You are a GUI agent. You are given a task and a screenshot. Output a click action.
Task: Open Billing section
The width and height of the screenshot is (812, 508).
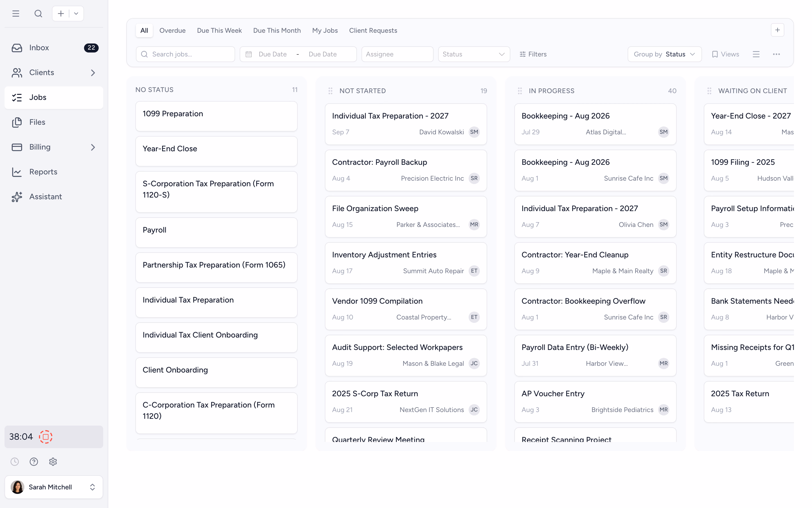click(54, 147)
